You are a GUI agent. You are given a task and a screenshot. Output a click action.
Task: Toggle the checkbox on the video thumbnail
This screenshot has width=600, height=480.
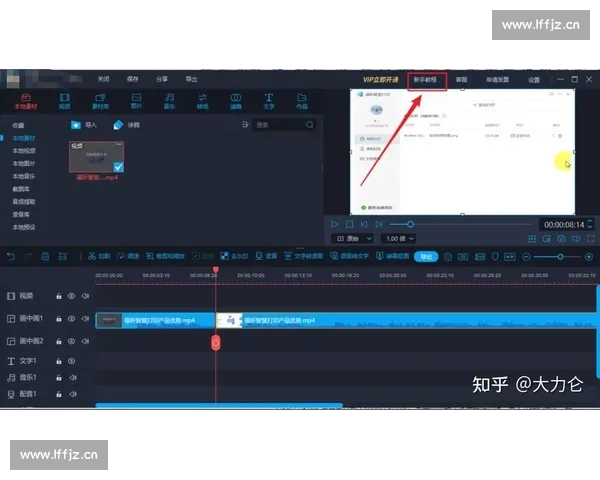pos(118,166)
